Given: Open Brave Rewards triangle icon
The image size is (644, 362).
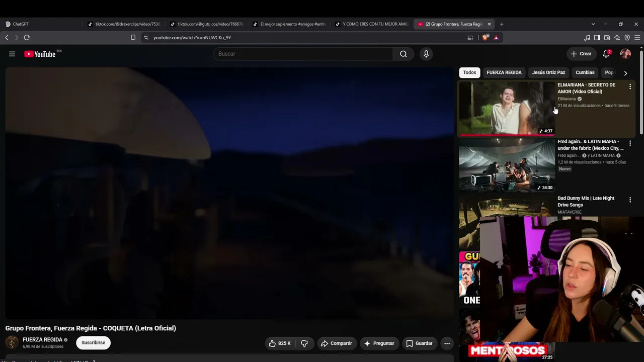Looking at the screenshot, I should 496,38.
